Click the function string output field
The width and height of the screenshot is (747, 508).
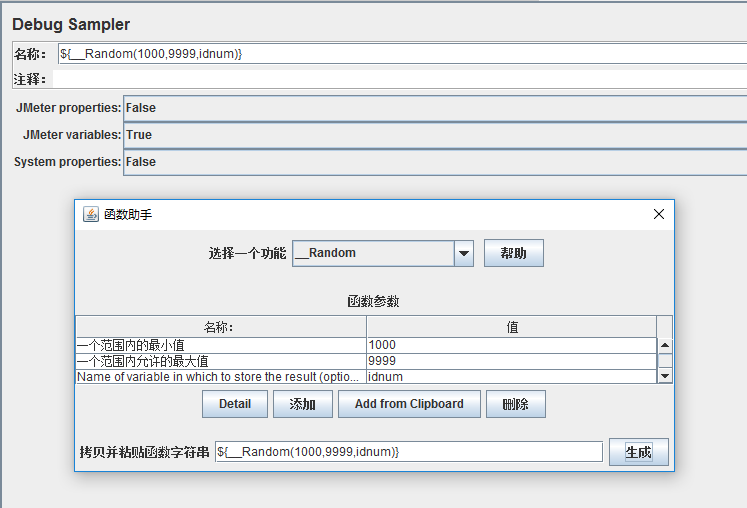coord(409,452)
